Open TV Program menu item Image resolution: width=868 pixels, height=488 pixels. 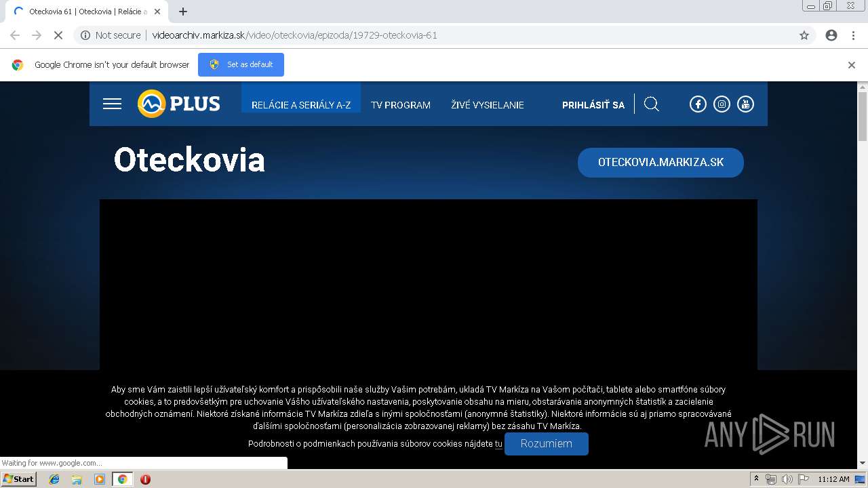(x=401, y=105)
